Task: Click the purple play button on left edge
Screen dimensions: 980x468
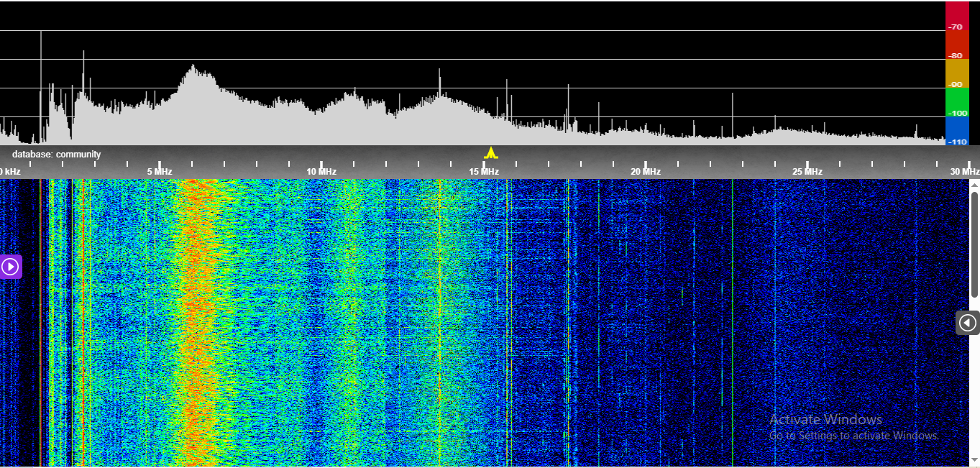Action: point(11,267)
